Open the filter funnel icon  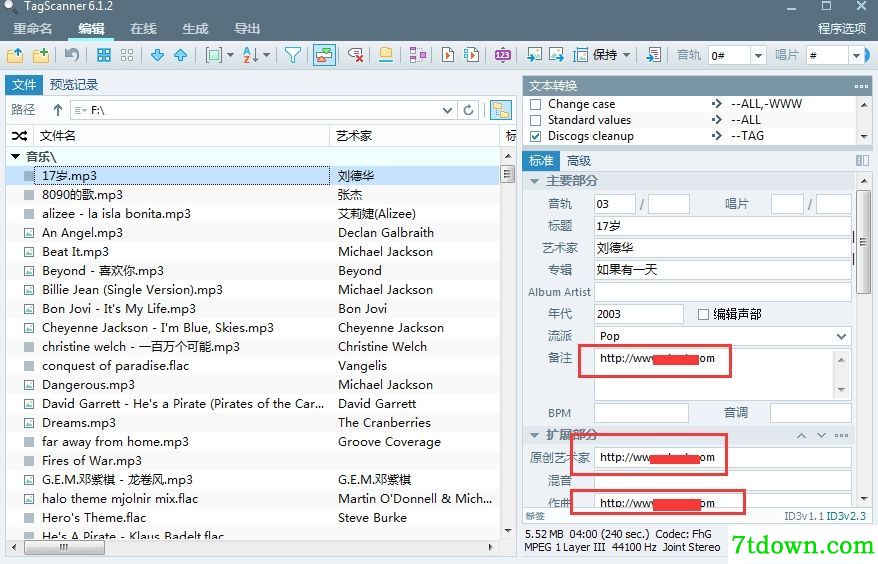pyautogui.click(x=292, y=55)
